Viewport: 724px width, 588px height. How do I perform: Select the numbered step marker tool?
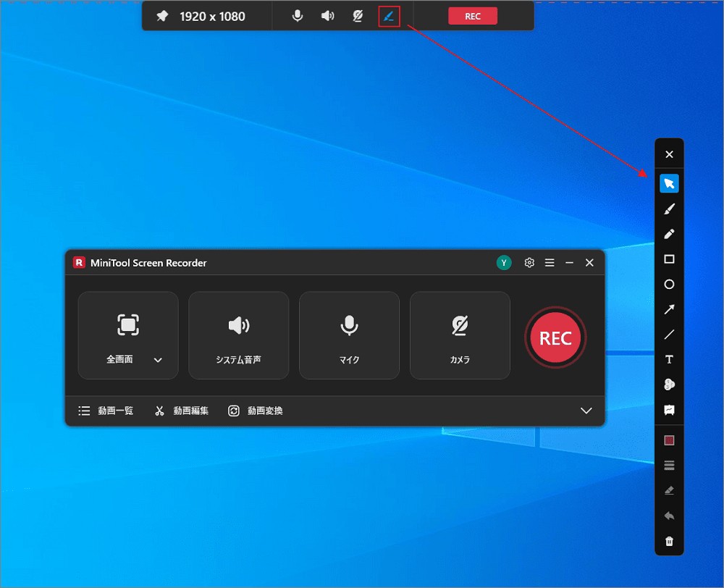(x=669, y=385)
